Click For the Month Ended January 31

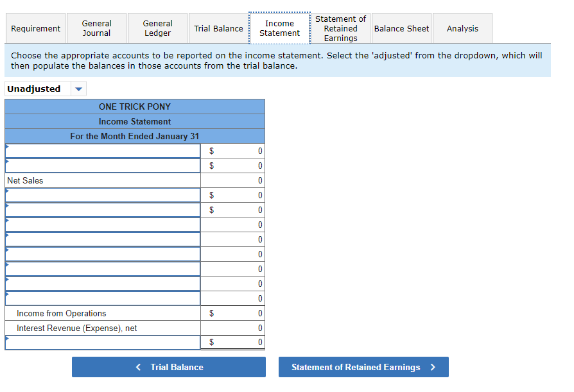(x=135, y=136)
